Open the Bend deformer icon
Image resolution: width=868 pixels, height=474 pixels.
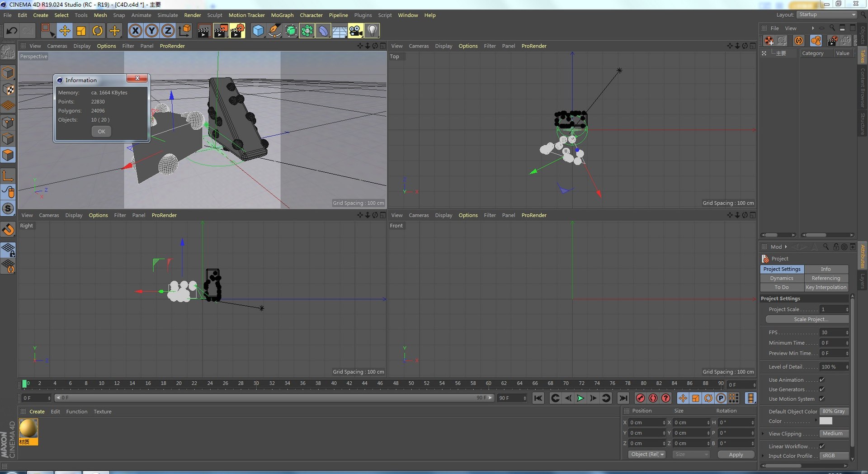(323, 31)
